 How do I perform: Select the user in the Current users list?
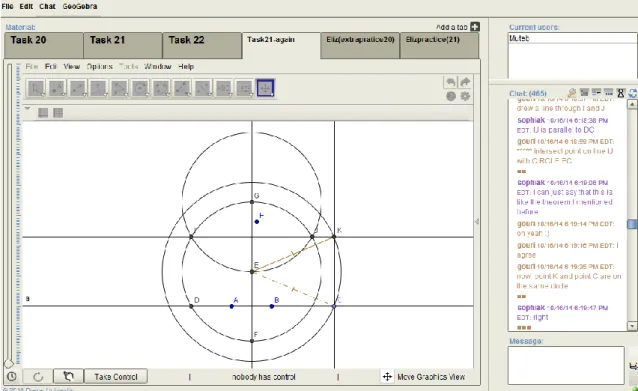pos(572,38)
